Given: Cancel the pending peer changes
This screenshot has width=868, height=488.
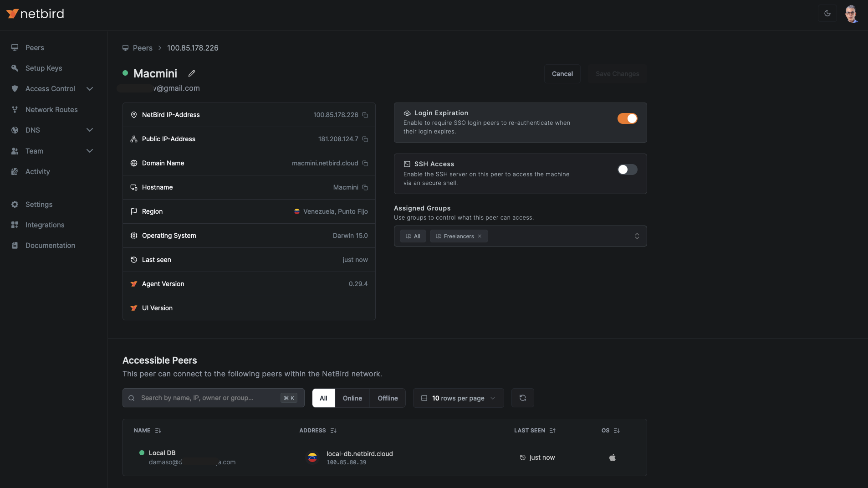Looking at the screenshot, I should (562, 74).
